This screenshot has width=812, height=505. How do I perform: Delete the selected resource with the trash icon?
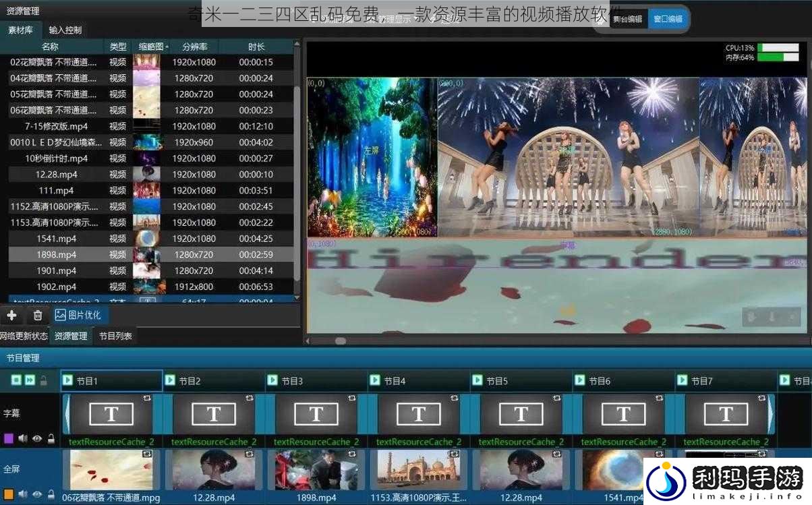(38, 315)
